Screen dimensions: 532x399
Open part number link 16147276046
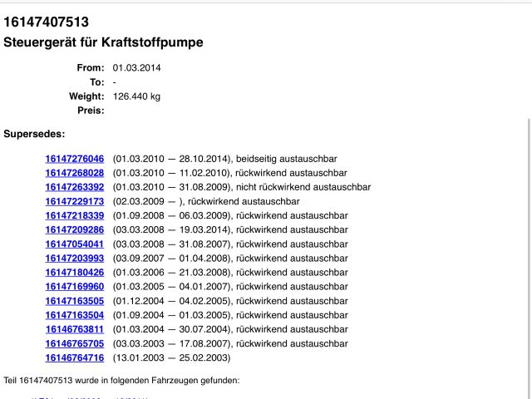click(x=75, y=159)
